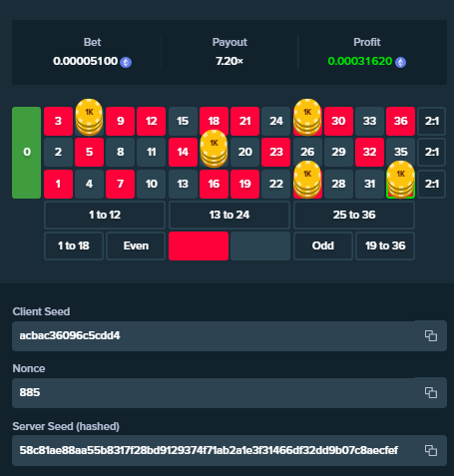Select the top row 2:1 column bet
454x476 pixels.
coord(431,121)
